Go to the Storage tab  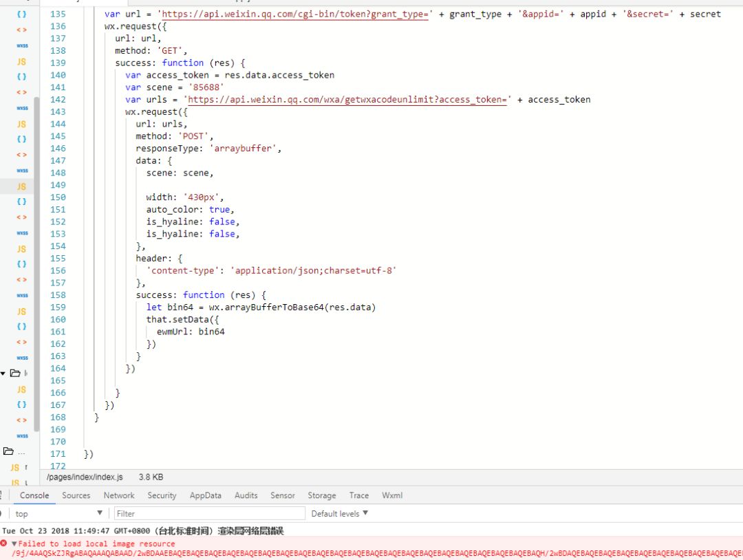(x=322, y=495)
